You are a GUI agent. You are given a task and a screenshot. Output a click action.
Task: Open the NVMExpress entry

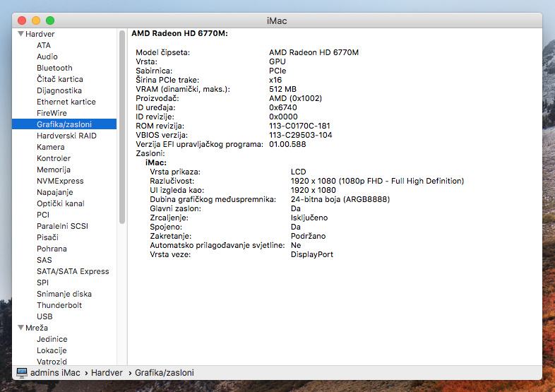point(59,181)
